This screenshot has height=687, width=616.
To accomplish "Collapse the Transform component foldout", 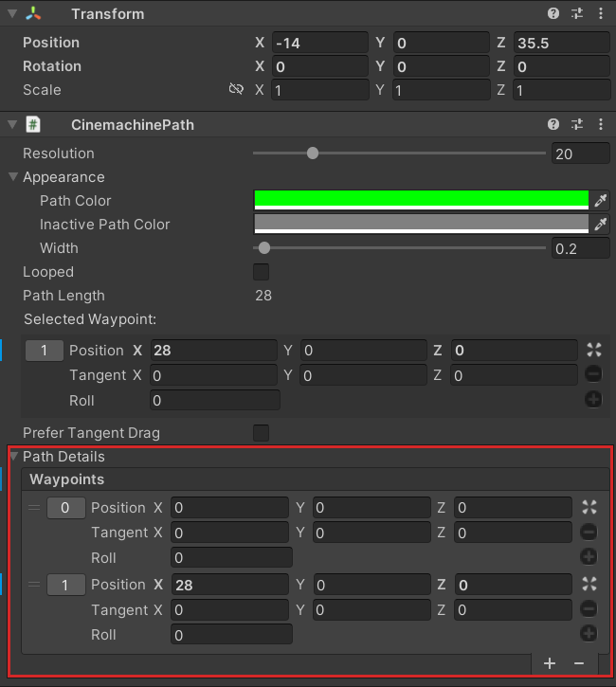I will click(12, 13).
